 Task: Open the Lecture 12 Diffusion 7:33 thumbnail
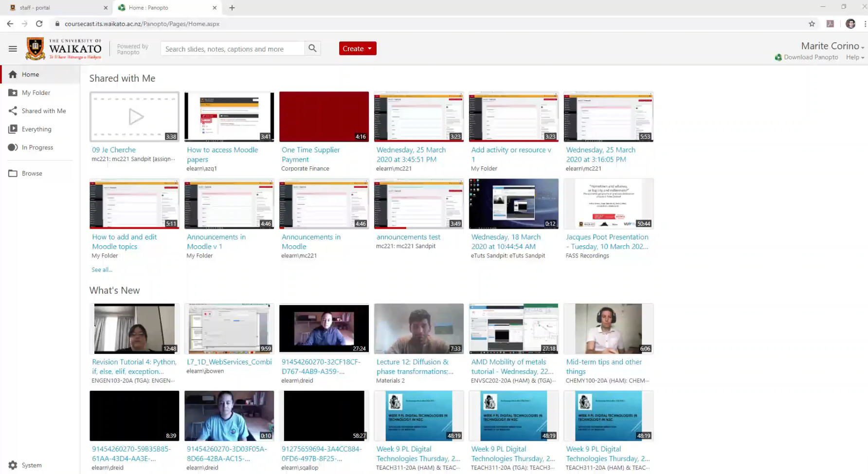[419, 328]
